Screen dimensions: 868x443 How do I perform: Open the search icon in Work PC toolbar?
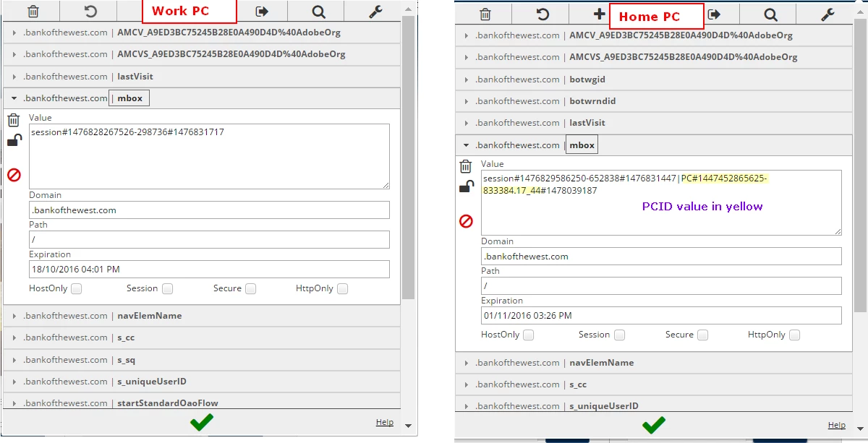pyautogui.click(x=319, y=12)
